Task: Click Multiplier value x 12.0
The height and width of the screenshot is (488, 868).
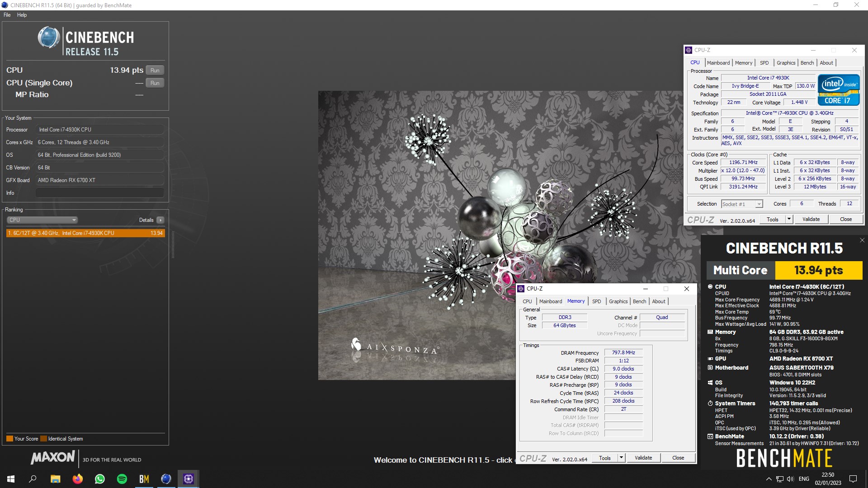Action: (x=743, y=171)
